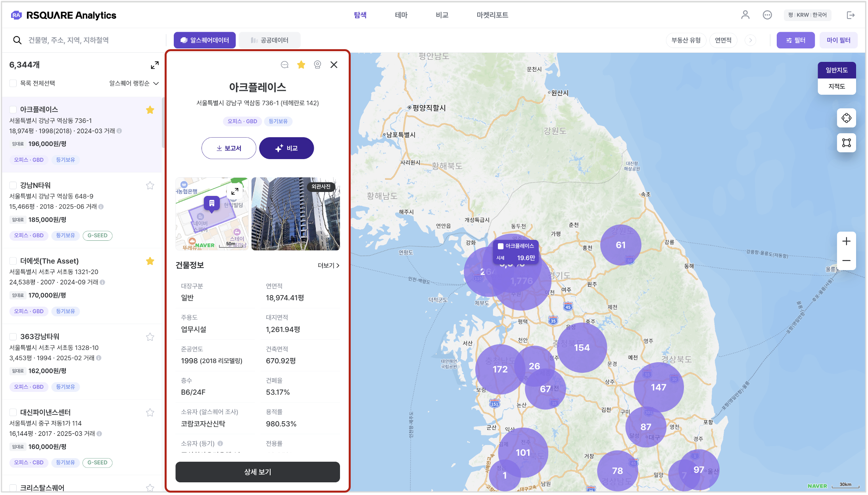Open the 부동산 유형 filter dropdown
The height and width of the screenshot is (495, 868).
pos(686,40)
